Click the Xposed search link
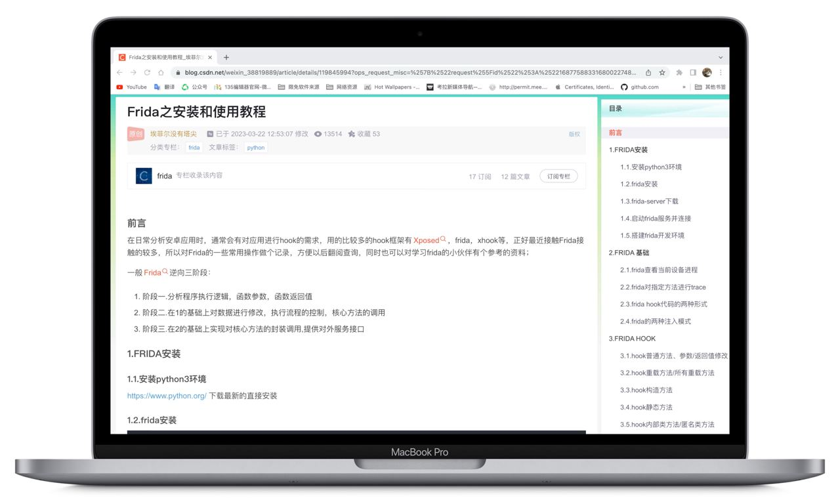840x504 pixels. coord(430,240)
